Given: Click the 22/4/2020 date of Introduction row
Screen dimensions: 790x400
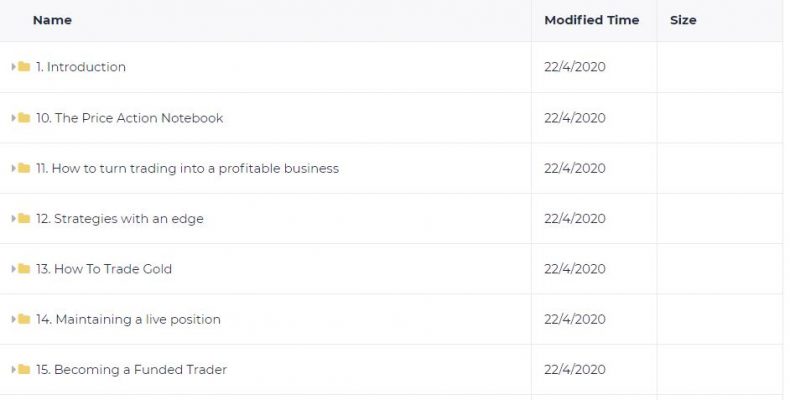Looking at the screenshot, I should tap(575, 67).
